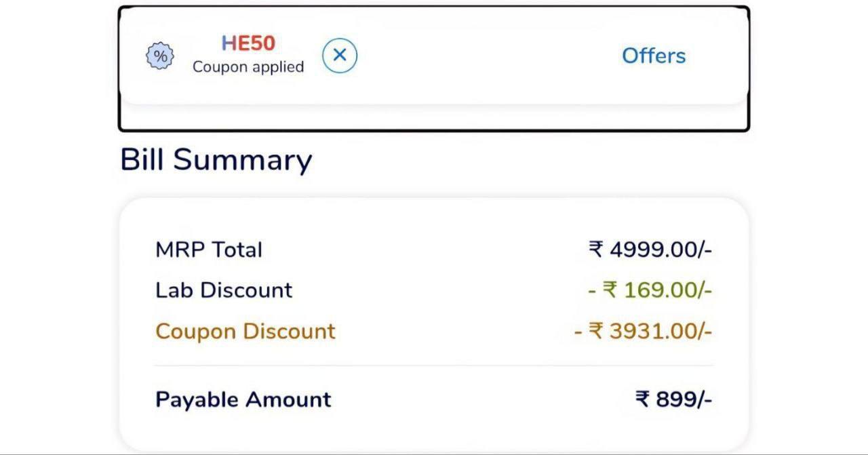868x455 pixels.
Task: Click the minus sign before Lab Discount amount
Action: pyautogui.click(x=592, y=290)
